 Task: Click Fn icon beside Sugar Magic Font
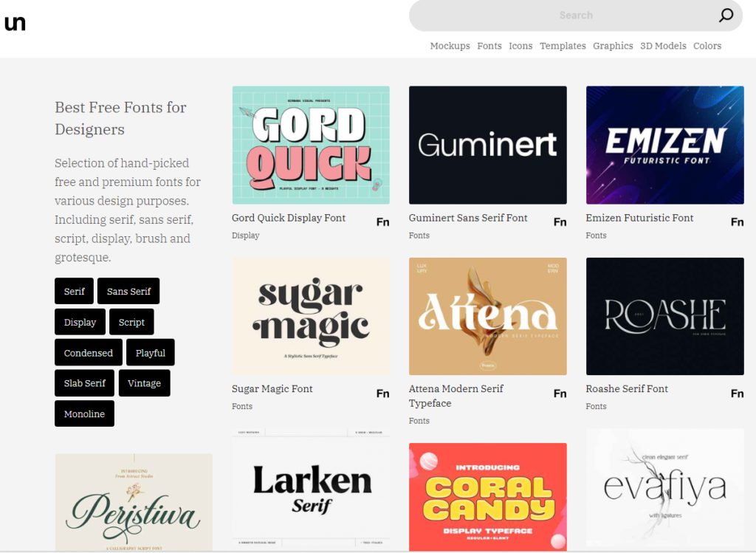coord(382,393)
